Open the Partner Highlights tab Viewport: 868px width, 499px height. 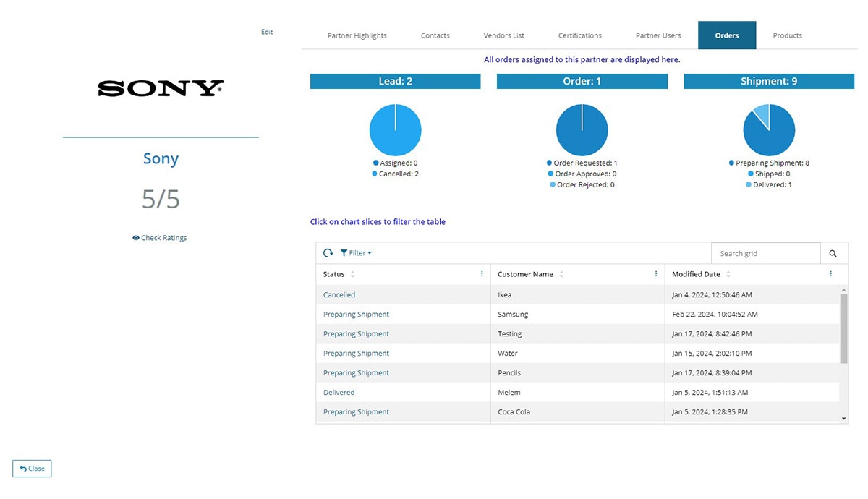tap(357, 35)
